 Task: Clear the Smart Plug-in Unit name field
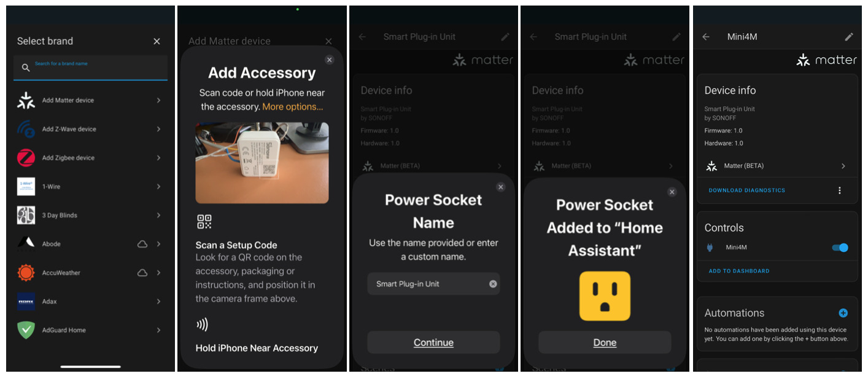point(493,284)
